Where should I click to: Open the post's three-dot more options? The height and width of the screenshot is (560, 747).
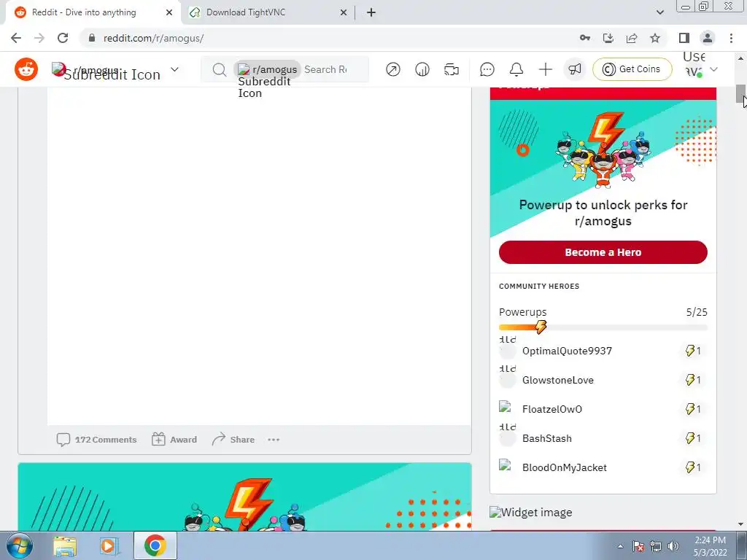274,440
